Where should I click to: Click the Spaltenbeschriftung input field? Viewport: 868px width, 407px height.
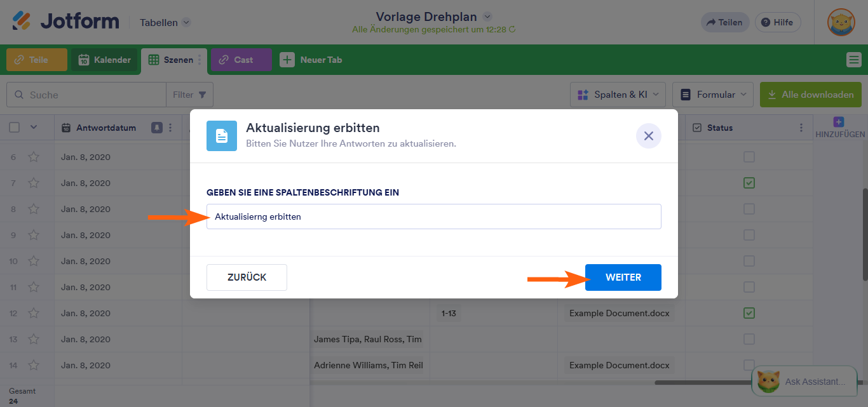[434, 217]
